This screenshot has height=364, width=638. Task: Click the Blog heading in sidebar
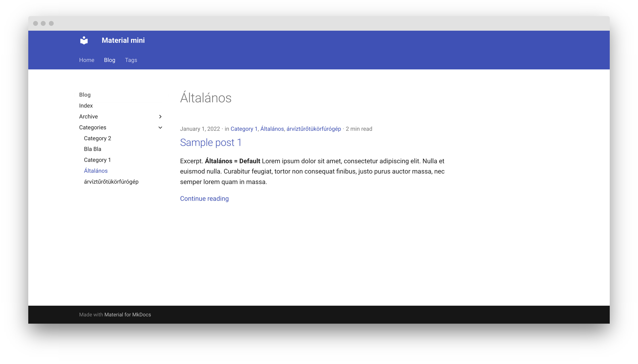click(x=85, y=94)
